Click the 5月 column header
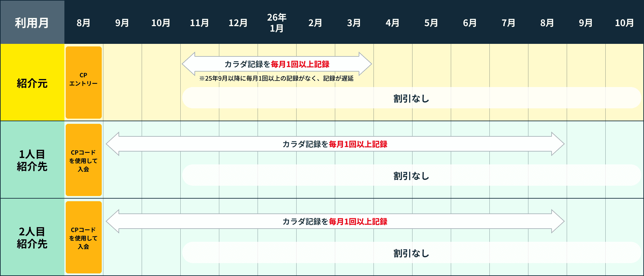Screen dimensions: 644x276 431,23
